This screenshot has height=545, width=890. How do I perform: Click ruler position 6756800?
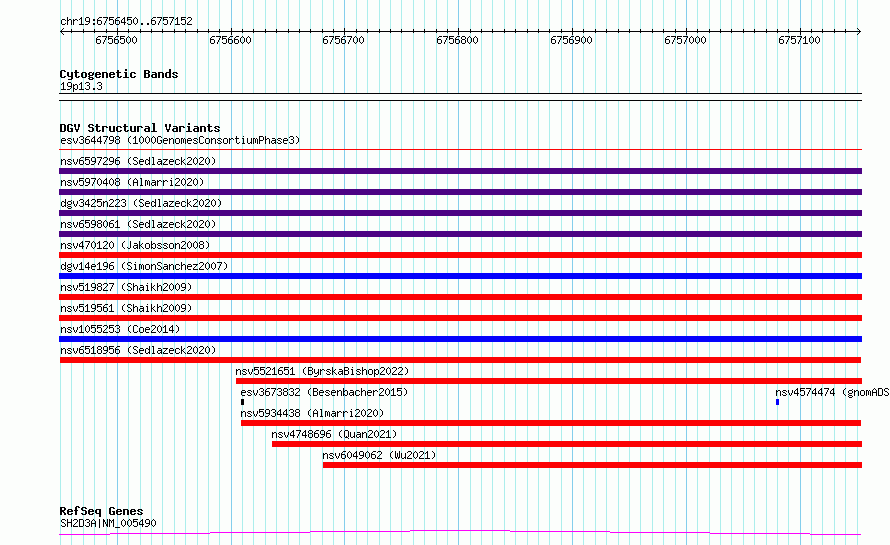coord(457,40)
